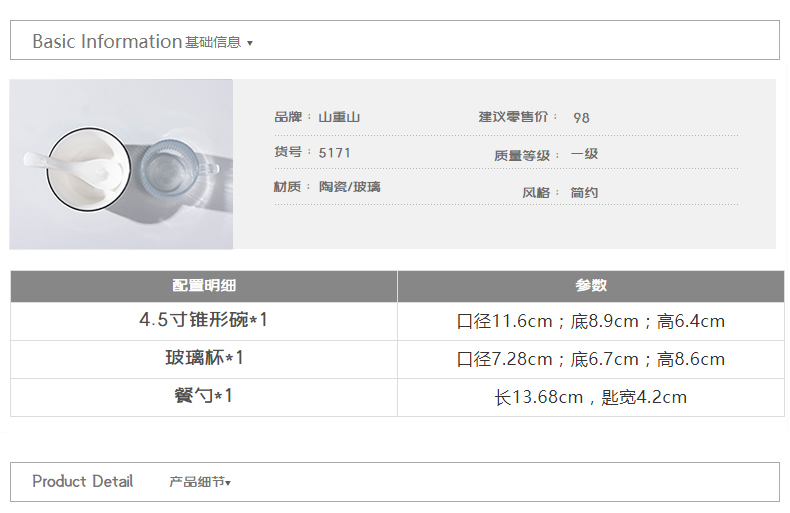Open the bowl and glass product thumbnail
Screen dimensions: 790x513
121,165
